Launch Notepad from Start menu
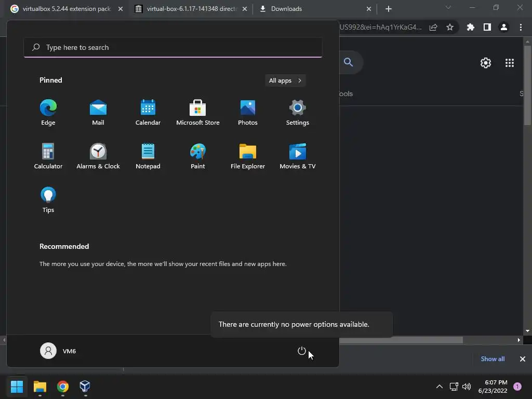 click(148, 156)
